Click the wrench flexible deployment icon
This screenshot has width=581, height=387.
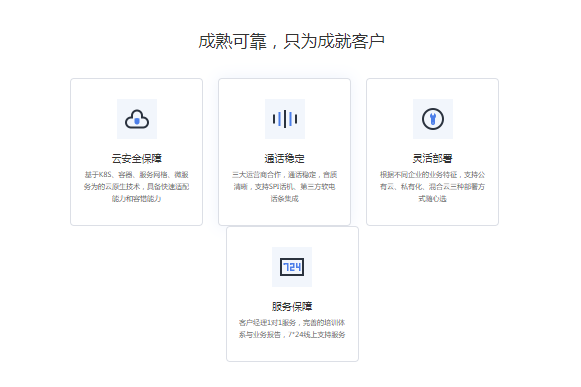432,119
